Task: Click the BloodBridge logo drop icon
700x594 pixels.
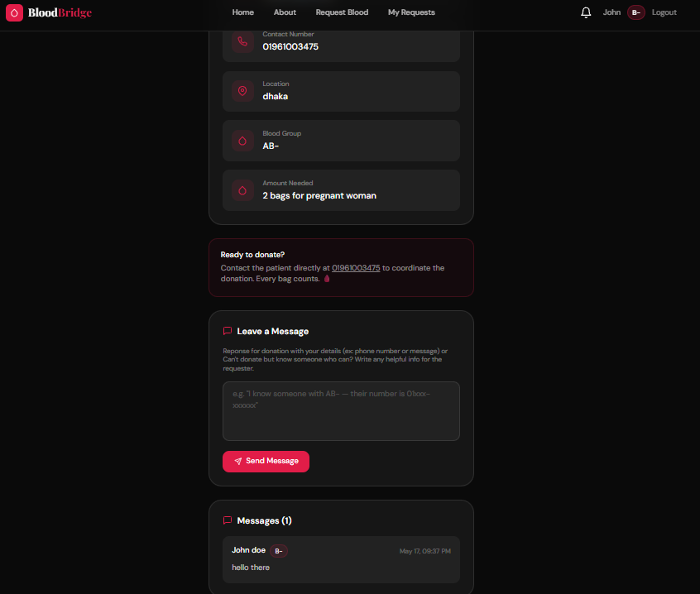Action: (x=14, y=13)
